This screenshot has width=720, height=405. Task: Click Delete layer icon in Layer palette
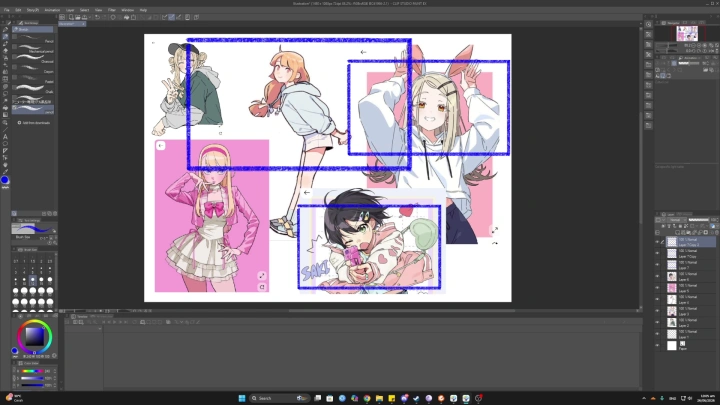pos(717,232)
